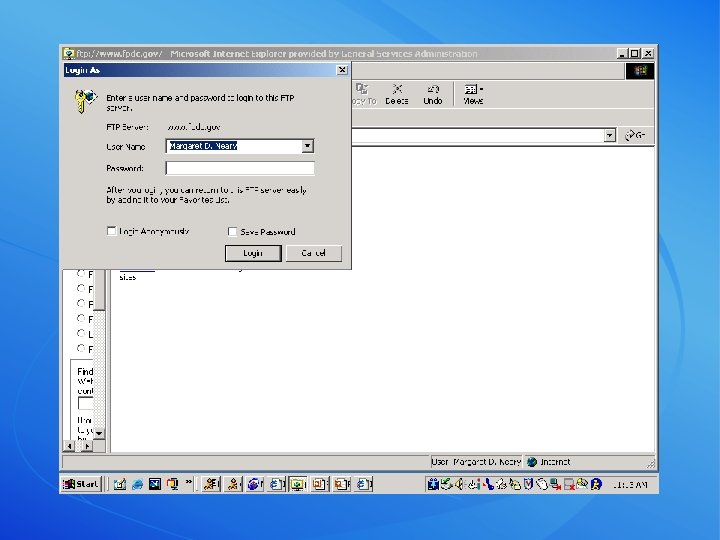
Task: Click the side panel scroll right arrow
Action: point(87,445)
